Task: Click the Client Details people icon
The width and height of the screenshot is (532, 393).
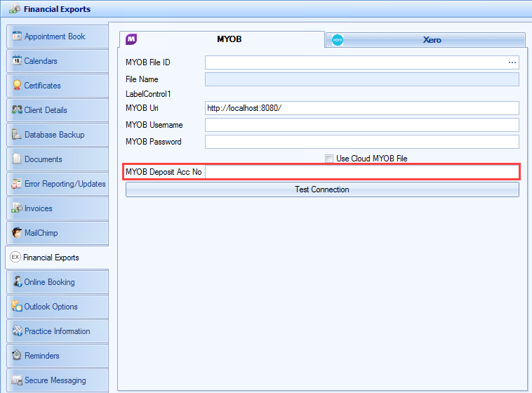Action: pos(17,109)
